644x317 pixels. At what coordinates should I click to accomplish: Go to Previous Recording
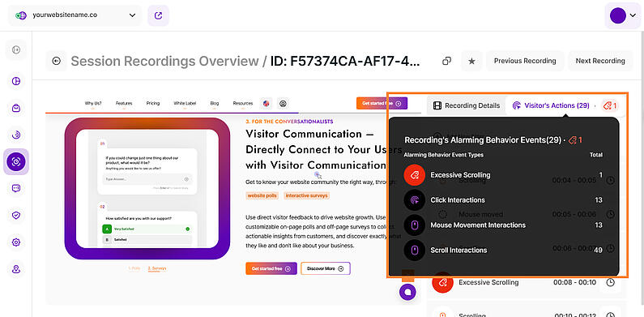pos(525,61)
